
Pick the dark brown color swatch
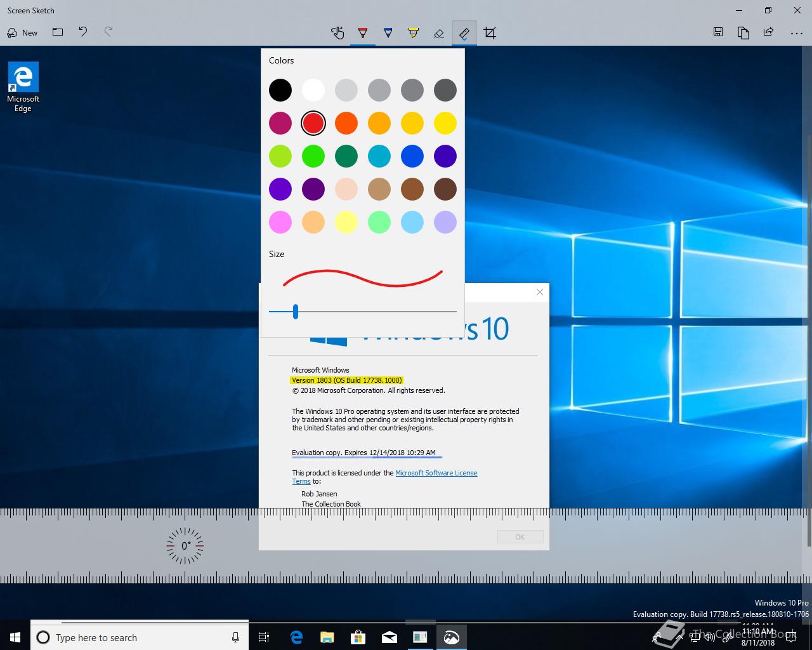445,189
